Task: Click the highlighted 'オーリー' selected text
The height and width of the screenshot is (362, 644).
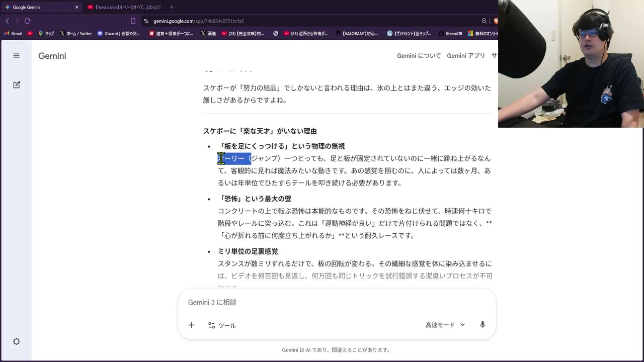Action: tap(234, 158)
